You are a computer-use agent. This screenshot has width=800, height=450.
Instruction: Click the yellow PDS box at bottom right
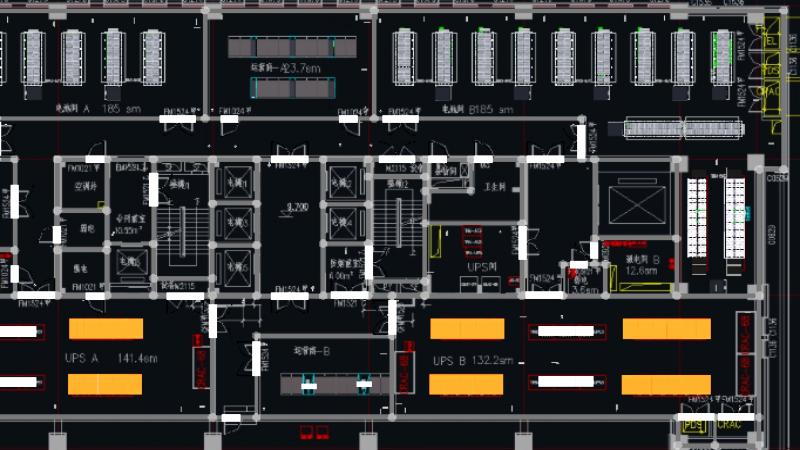(693, 424)
